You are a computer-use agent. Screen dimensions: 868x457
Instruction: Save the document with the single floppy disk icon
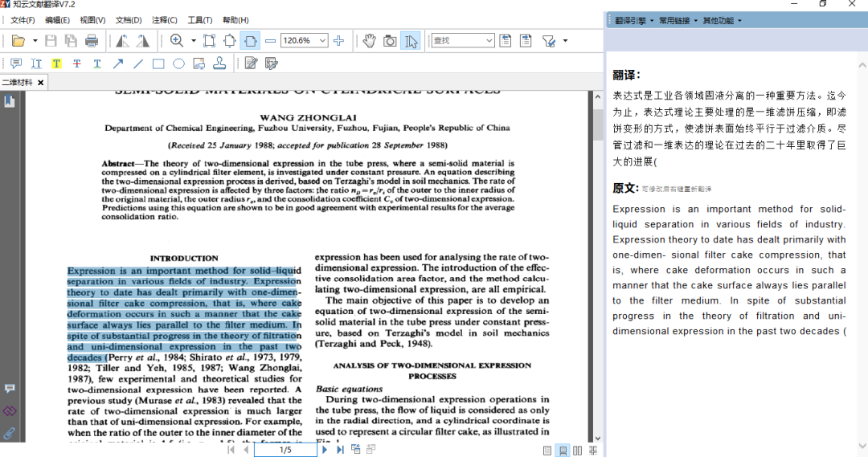click(x=51, y=41)
